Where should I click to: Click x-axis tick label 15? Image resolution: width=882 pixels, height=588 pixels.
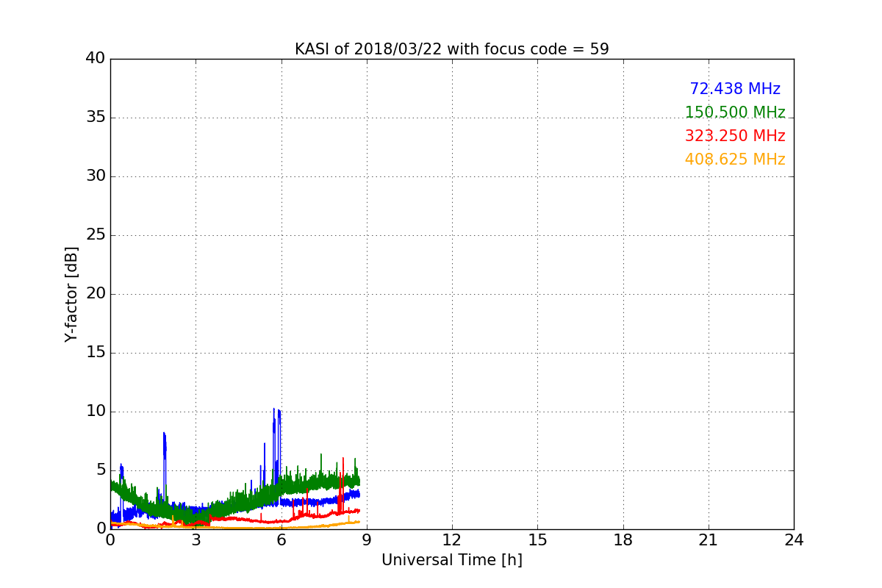(x=537, y=540)
